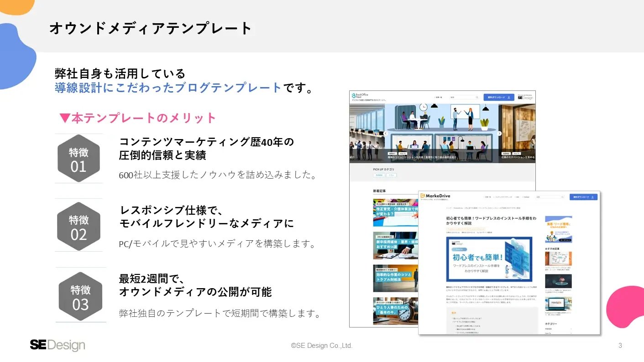Select text 弊社独自のテンプレートで短期間で構築します。
Viewport: 644px width, 362px height.
click(220, 314)
